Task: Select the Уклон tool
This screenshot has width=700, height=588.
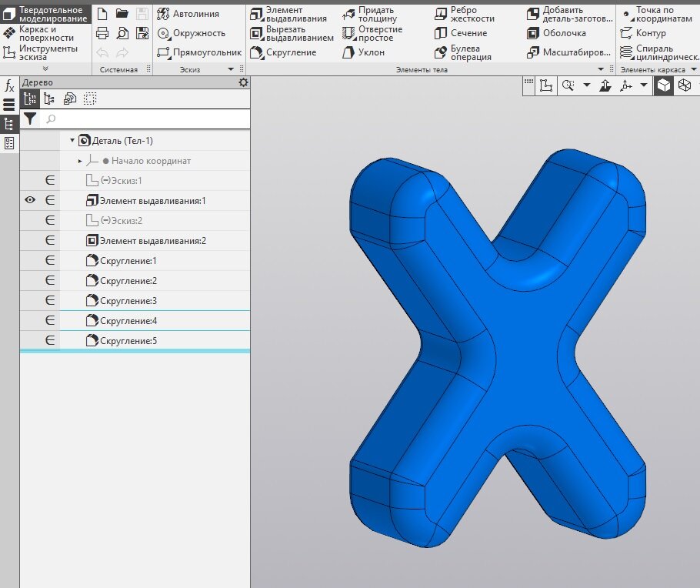Action: pos(363,52)
